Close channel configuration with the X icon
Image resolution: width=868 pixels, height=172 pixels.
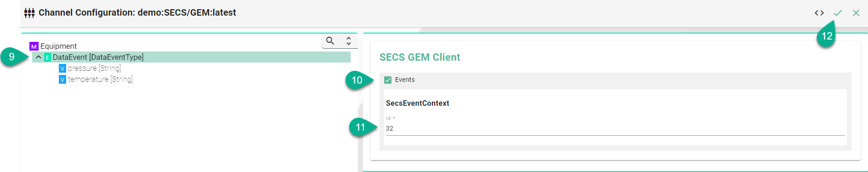coord(856,13)
